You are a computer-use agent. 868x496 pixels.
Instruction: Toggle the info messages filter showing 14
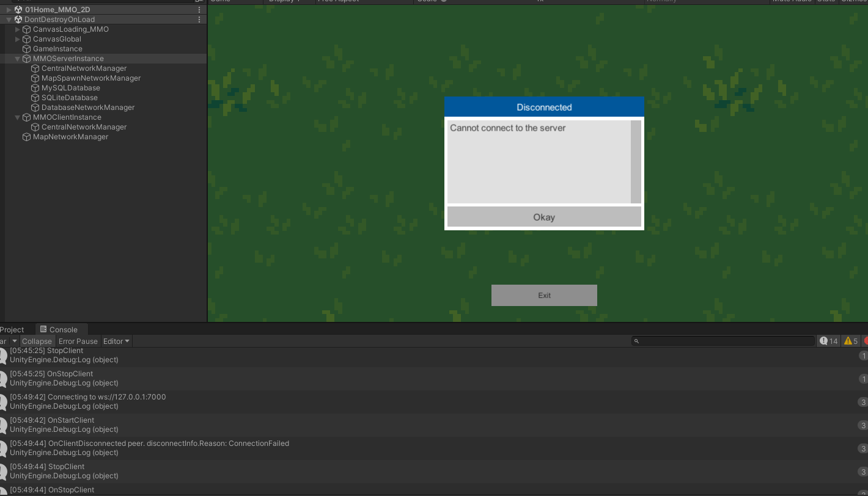pyautogui.click(x=828, y=341)
